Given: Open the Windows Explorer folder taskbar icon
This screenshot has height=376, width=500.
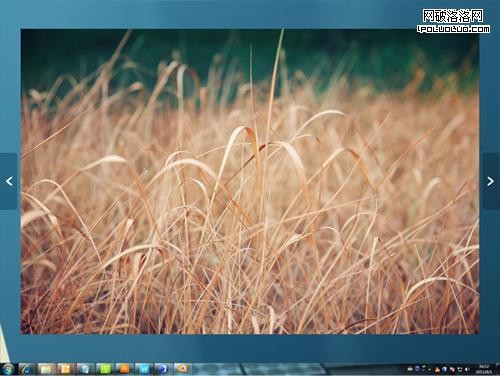Looking at the screenshot, I should pyautogui.click(x=46, y=369).
